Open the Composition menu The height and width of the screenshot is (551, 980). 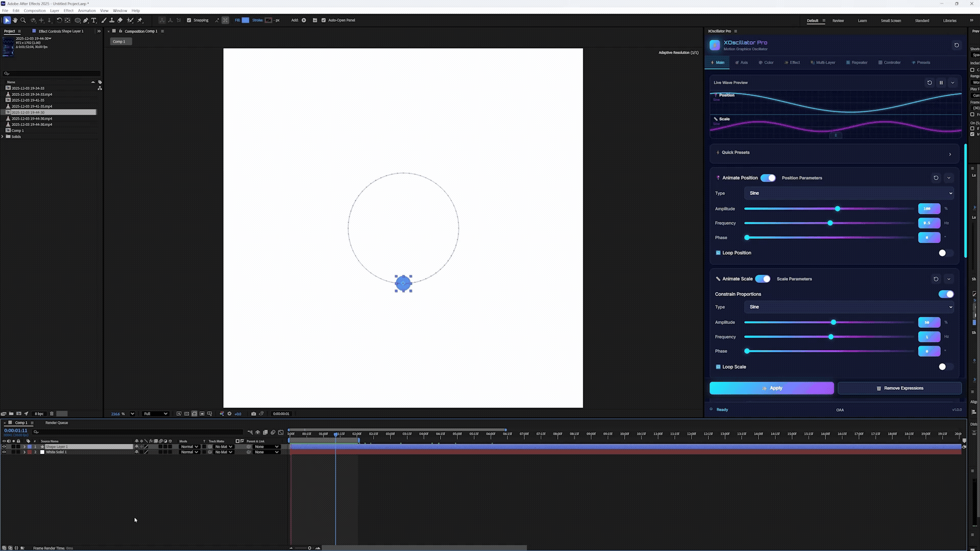(x=35, y=11)
